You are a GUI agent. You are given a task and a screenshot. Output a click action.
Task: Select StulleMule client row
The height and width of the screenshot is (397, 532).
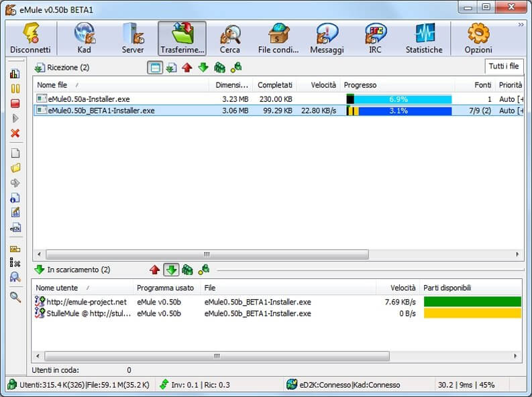tap(277, 313)
